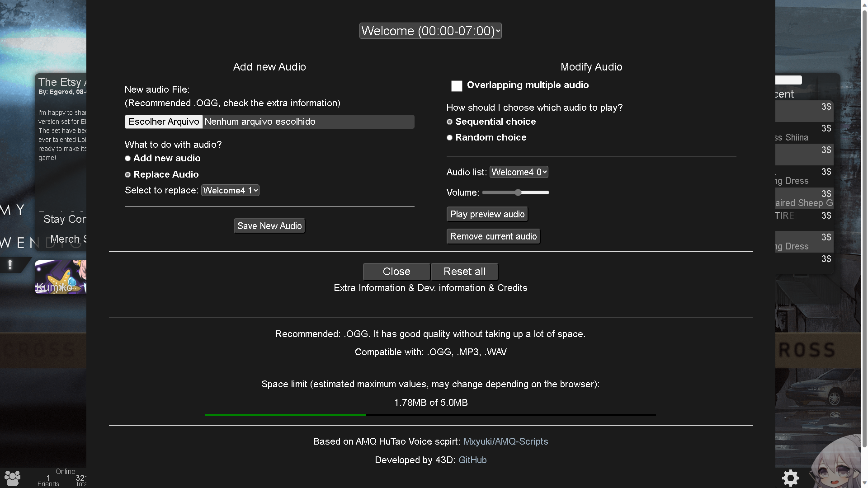
Task: Open the Welcome time range dropdown
Action: pos(430,31)
